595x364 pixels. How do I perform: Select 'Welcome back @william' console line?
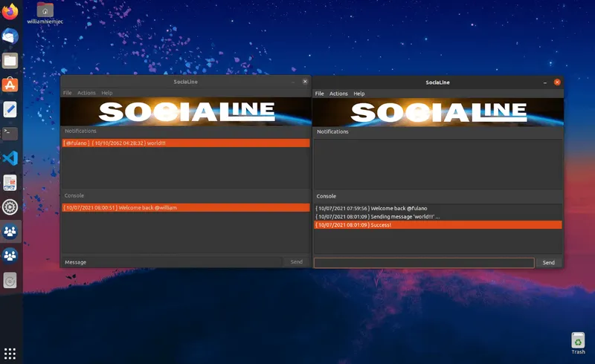click(x=186, y=208)
